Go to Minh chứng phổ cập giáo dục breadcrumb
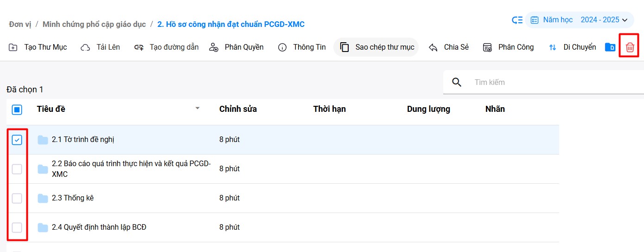The width and height of the screenshot is (644, 252). 94,24
